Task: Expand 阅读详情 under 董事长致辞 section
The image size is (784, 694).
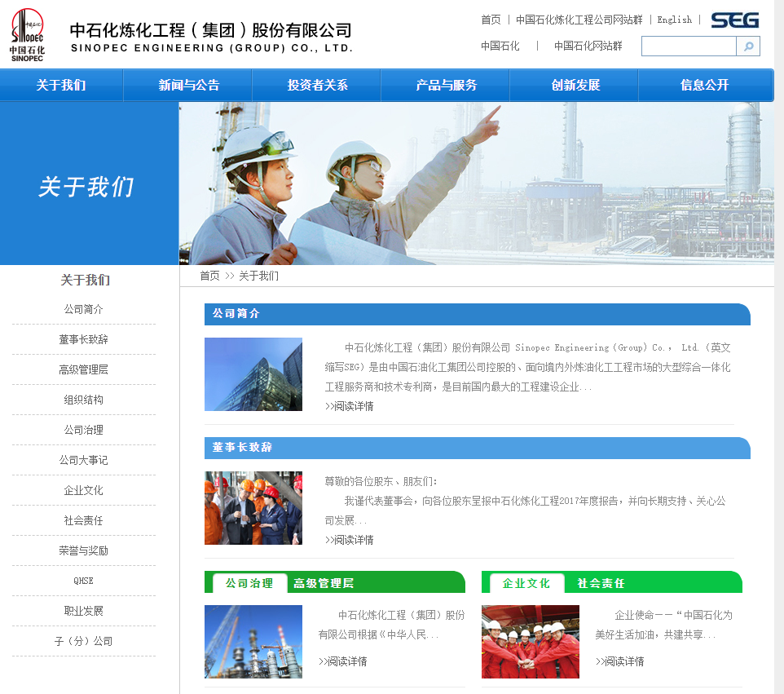Action: click(x=349, y=540)
